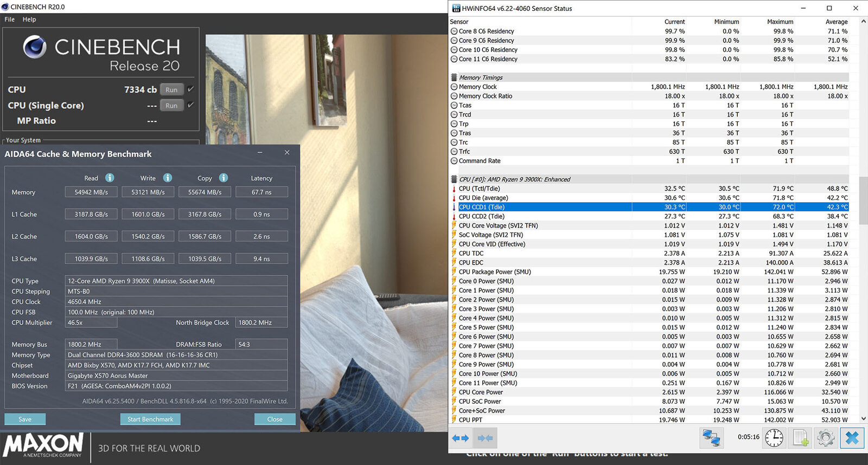
Task: Click the Sensor column header in HWiNFO
Action: [459, 22]
